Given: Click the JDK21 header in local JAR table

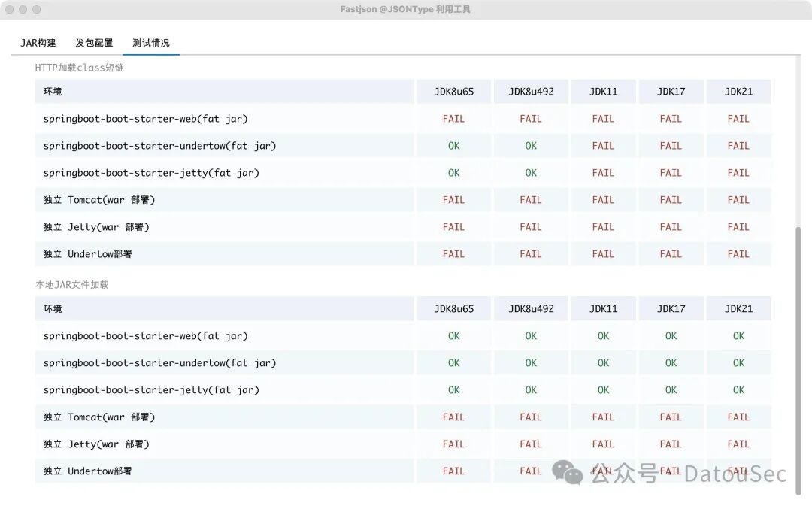Looking at the screenshot, I should coord(738,309).
